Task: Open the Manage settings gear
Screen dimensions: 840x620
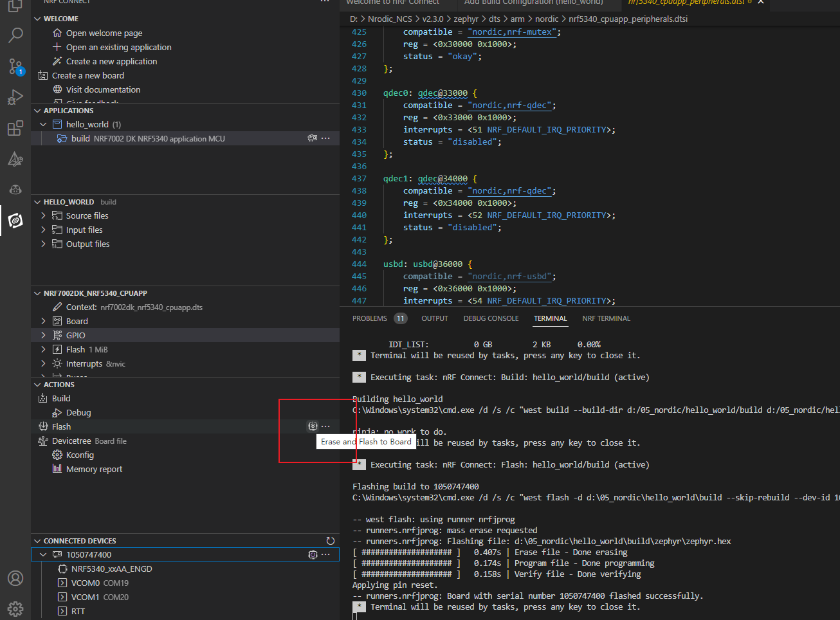Action: tap(15, 608)
